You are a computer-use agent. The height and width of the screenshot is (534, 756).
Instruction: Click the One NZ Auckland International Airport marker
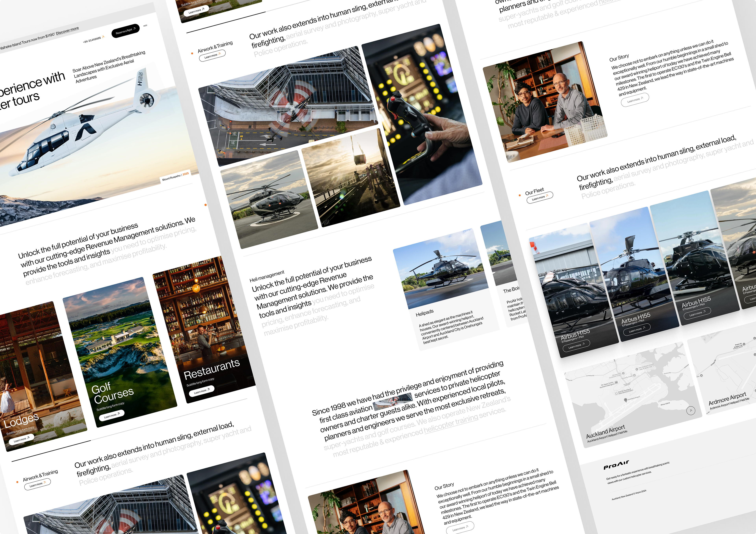point(616,394)
